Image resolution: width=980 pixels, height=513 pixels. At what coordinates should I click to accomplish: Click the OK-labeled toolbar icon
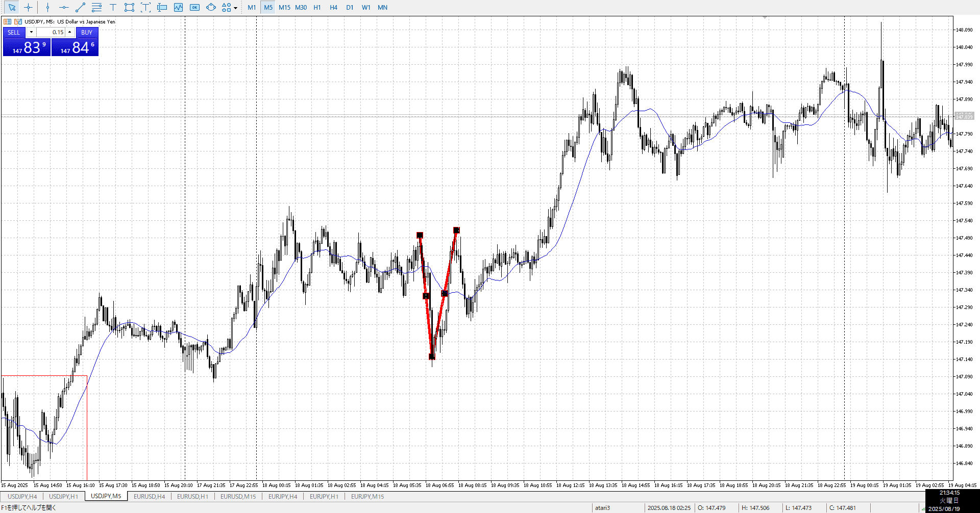pyautogui.click(x=194, y=7)
